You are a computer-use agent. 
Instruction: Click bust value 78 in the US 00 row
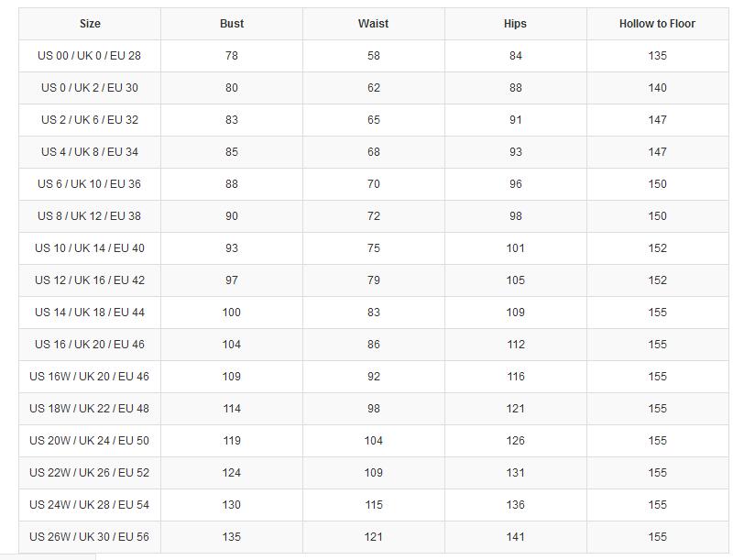(x=232, y=56)
